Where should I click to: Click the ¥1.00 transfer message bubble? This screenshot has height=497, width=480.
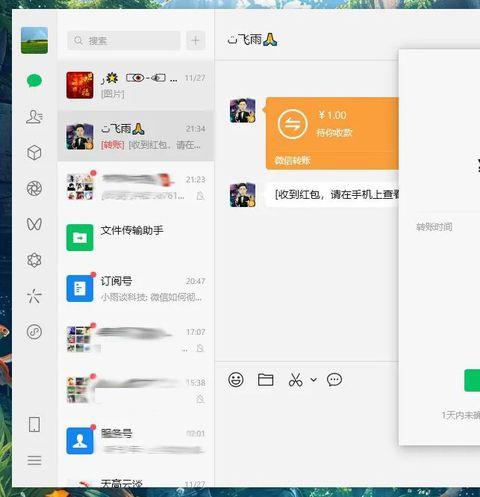tap(332, 133)
